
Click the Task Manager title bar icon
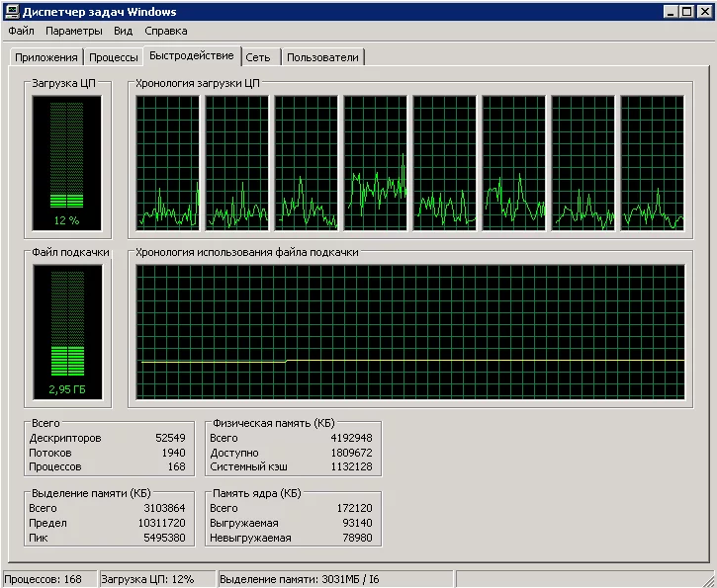tap(12, 12)
